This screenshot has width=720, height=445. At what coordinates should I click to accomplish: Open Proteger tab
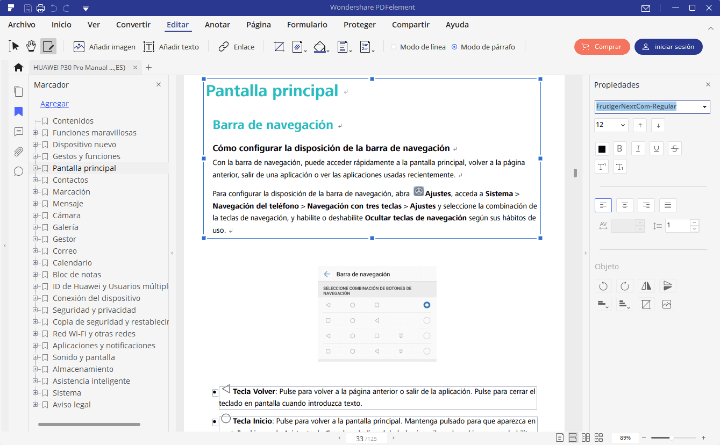point(360,25)
